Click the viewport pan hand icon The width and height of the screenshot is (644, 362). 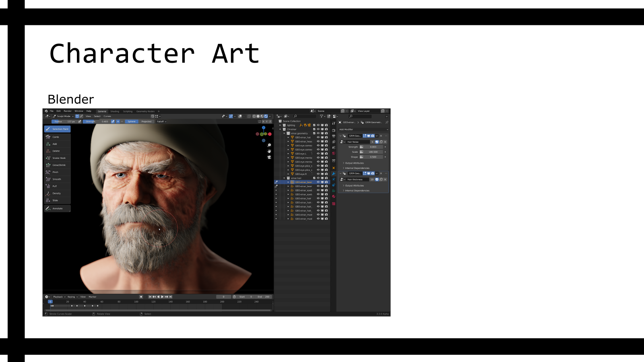pyautogui.click(x=269, y=151)
